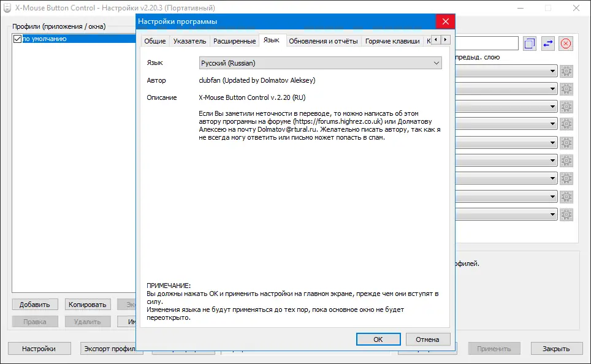Click the Описание label

click(162, 97)
